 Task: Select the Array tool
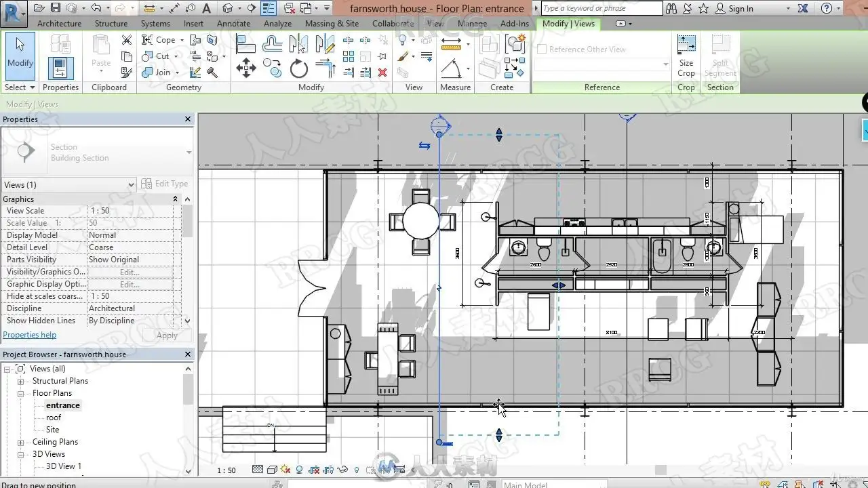click(349, 57)
